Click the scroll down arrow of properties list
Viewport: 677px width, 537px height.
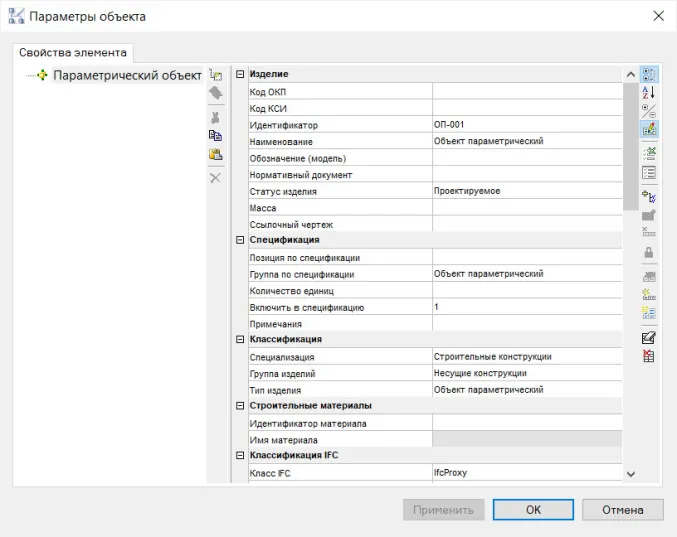click(630, 473)
